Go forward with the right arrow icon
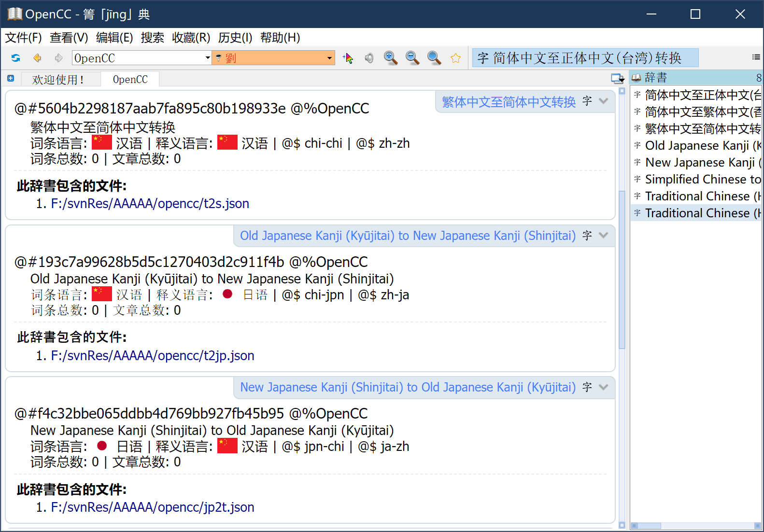The width and height of the screenshot is (764, 532). pyautogui.click(x=58, y=58)
